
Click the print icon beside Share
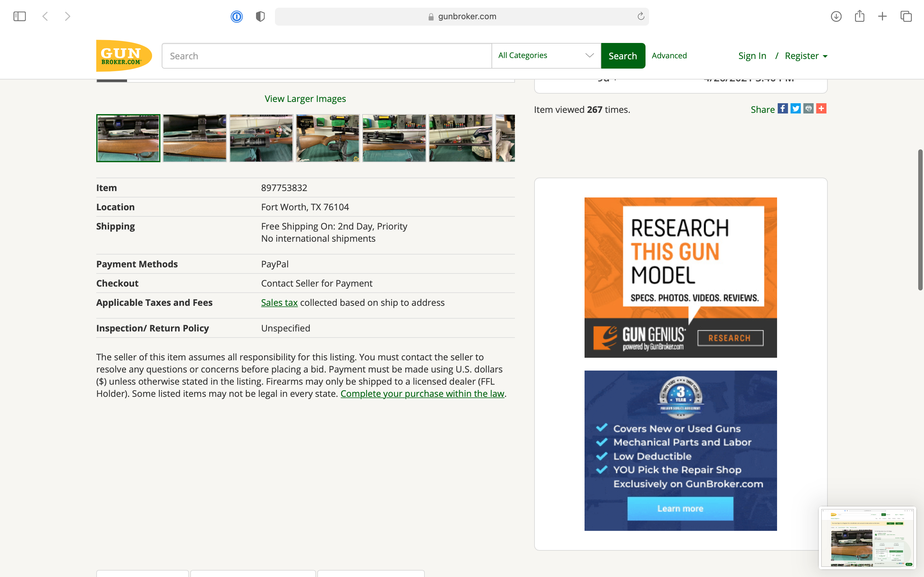808,109
